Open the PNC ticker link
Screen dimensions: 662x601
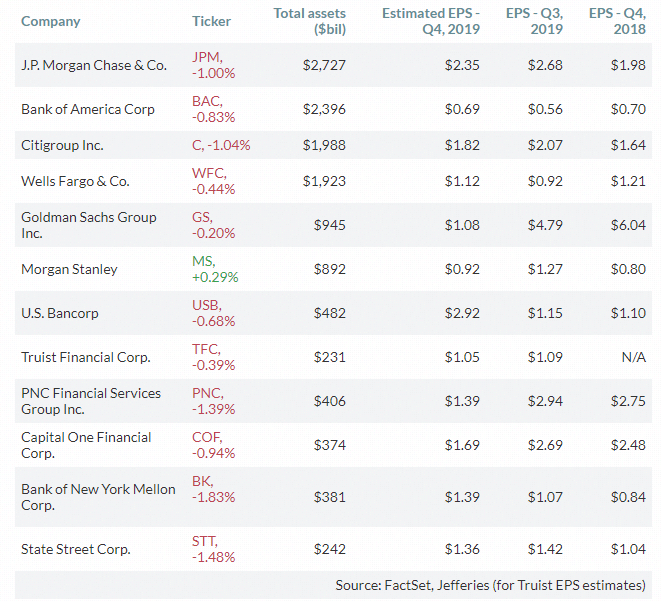point(208,393)
